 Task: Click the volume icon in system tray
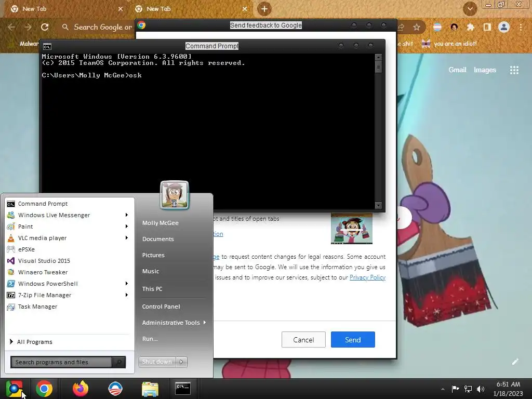pos(481,389)
